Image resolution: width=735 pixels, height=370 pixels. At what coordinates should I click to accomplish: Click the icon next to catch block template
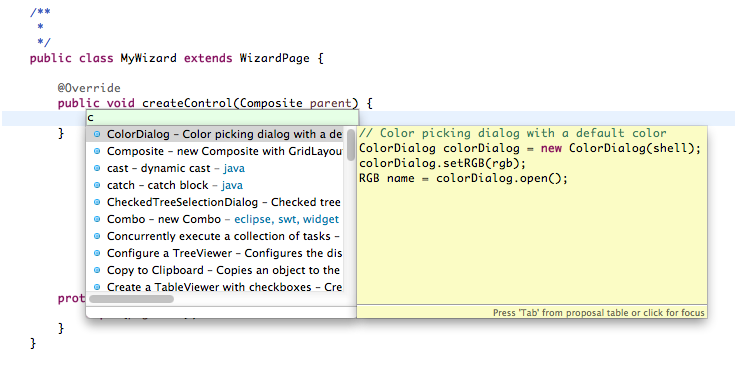point(97,185)
